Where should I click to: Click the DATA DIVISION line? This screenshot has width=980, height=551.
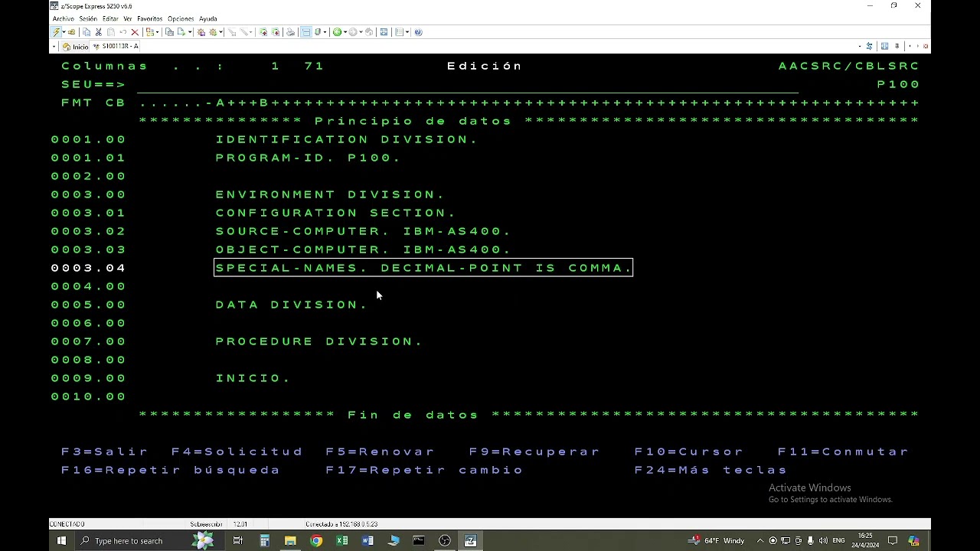[292, 305]
